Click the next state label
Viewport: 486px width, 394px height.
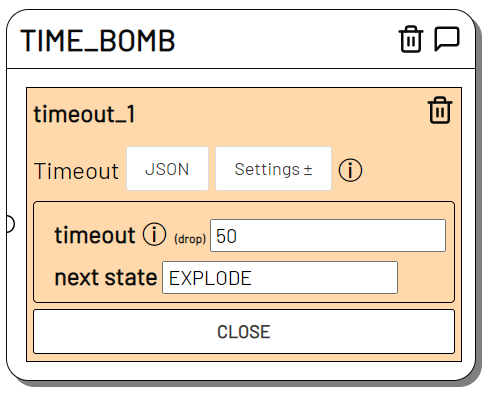pos(106,277)
